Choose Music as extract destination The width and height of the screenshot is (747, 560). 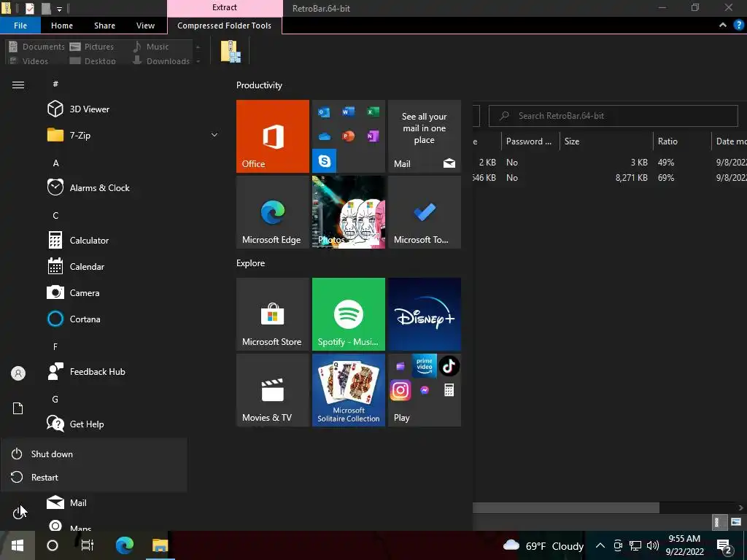click(150, 46)
